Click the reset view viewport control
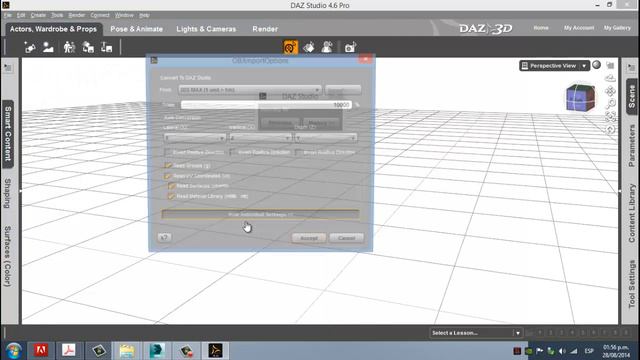The height and width of the screenshot is (360, 640). click(610, 130)
